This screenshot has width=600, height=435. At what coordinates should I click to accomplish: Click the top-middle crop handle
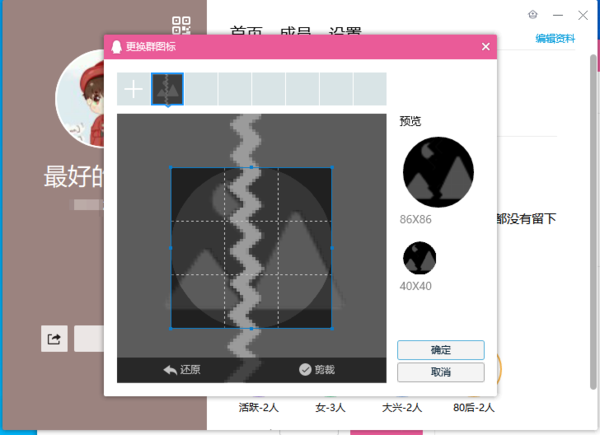tap(251, 167)
